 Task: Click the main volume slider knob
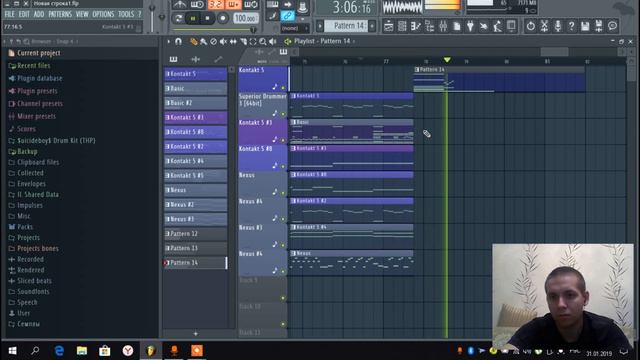point(152,8)
